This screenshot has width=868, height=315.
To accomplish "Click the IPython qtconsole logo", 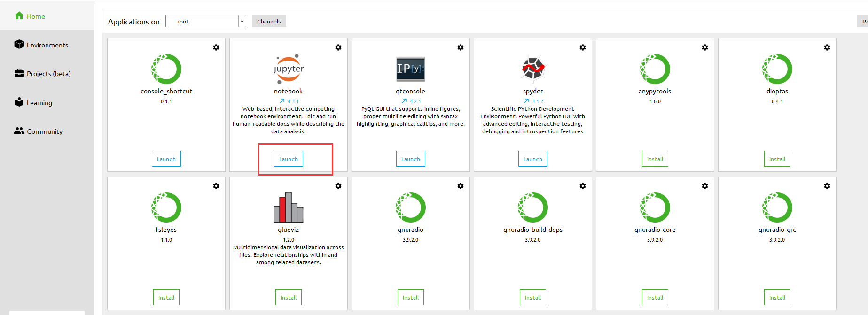I will pyautogui.click(x=411, y=69).
